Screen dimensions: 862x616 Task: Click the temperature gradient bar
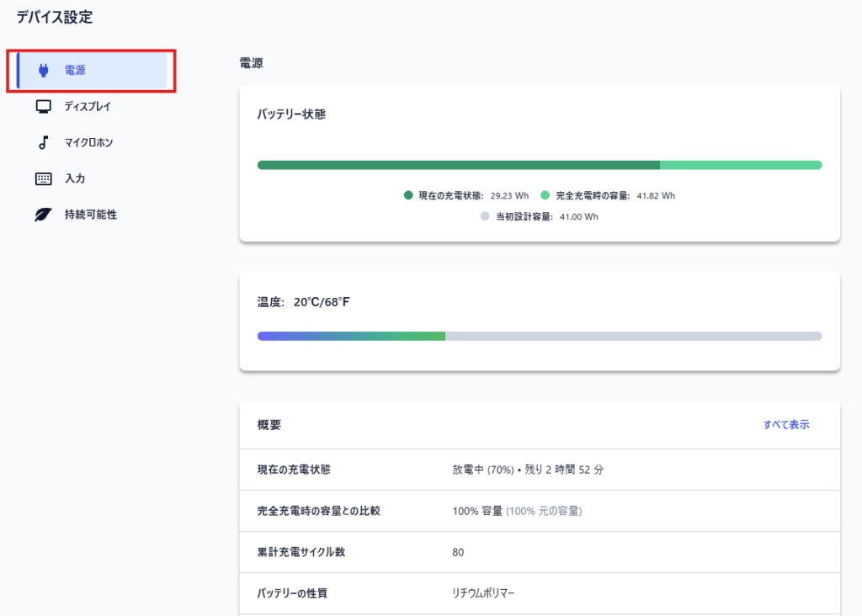(x=539, y=336)
